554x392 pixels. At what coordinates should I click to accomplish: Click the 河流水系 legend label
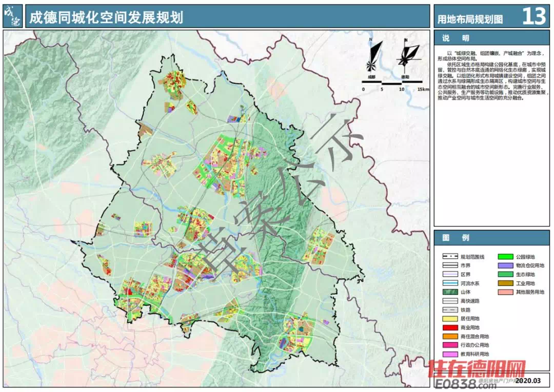click(470, 283)
